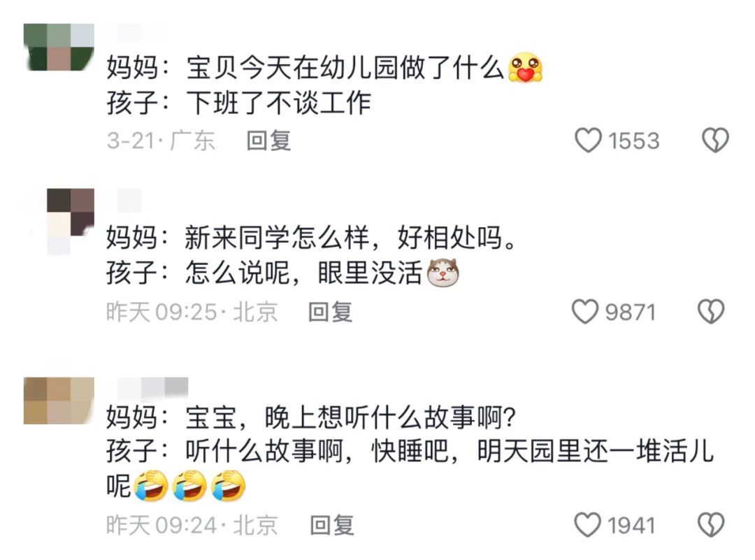Click the third commenter's blurred username
Viewport: 755px width, 560px height.
[x=152, y=387]
